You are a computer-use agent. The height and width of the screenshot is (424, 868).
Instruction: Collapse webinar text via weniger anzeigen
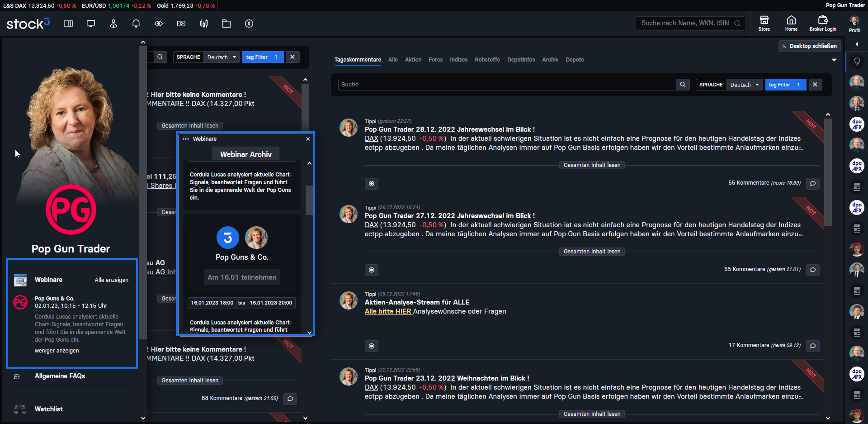(x=57, y=351)
